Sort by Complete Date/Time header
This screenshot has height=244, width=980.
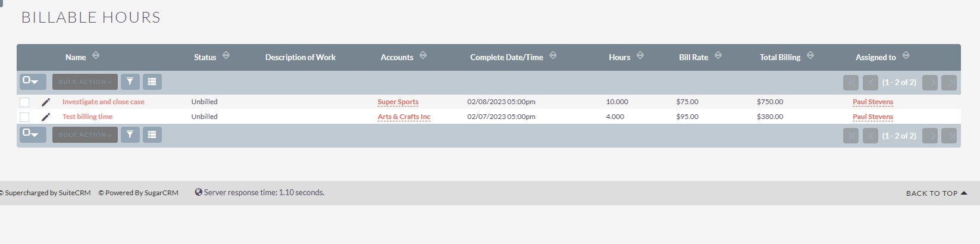[x=553, y=56]
